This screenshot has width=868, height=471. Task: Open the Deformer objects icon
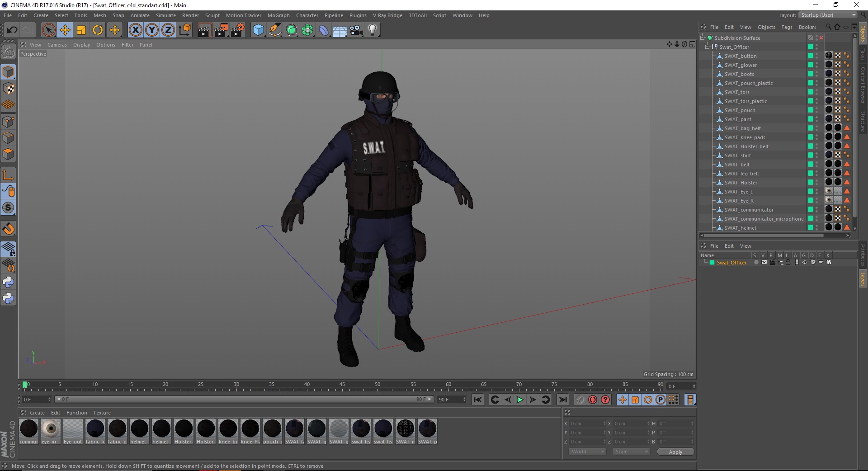tap(324, 30)
